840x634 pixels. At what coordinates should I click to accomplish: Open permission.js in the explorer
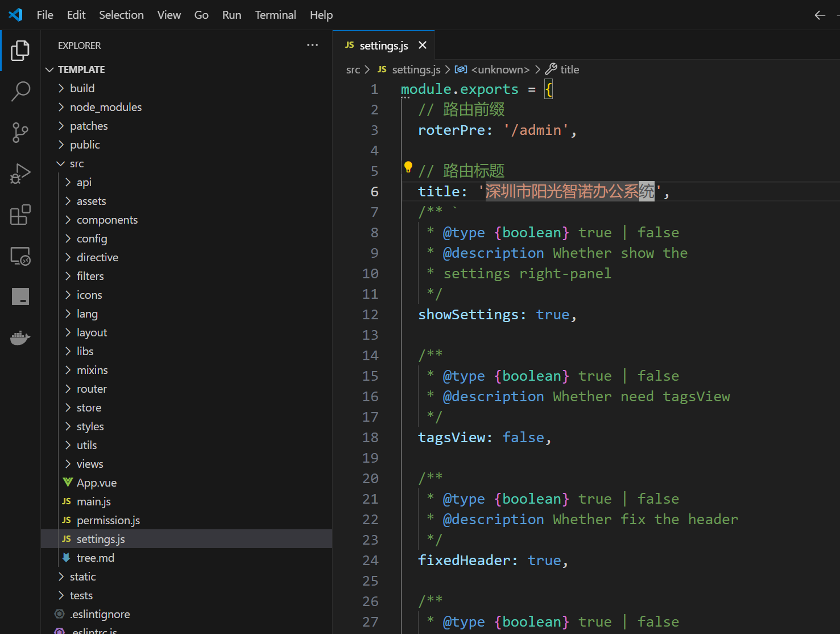click(x=108, y=521)
